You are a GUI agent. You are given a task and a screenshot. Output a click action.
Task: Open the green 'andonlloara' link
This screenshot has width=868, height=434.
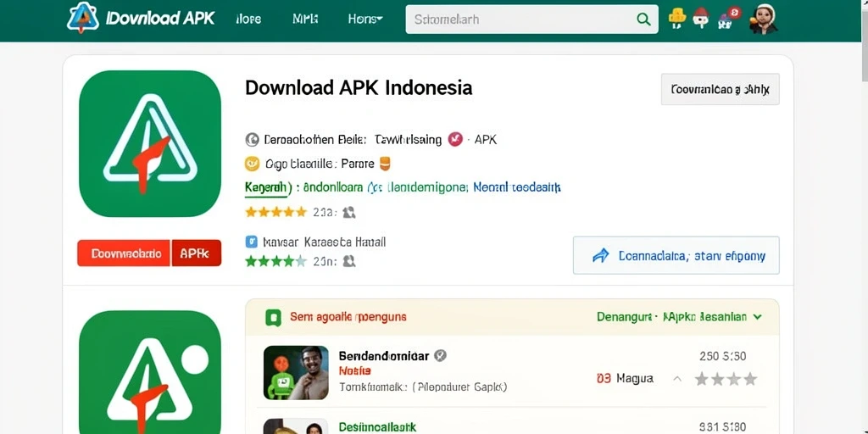tap(334, 187)
